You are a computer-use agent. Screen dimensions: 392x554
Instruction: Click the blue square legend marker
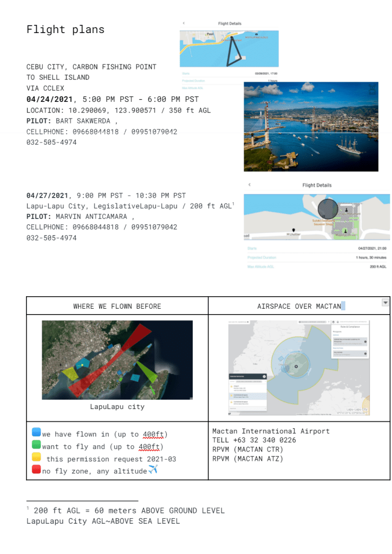[36, 433]
